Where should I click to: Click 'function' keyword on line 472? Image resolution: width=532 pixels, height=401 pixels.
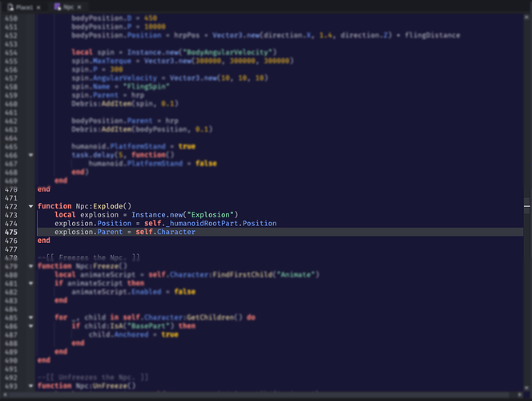click(54, 206)
